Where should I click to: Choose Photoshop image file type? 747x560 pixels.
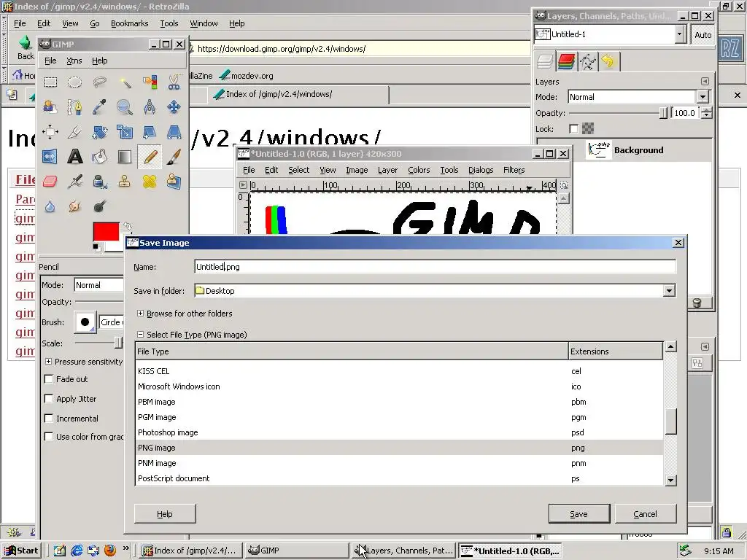click(x=399, y=432)
